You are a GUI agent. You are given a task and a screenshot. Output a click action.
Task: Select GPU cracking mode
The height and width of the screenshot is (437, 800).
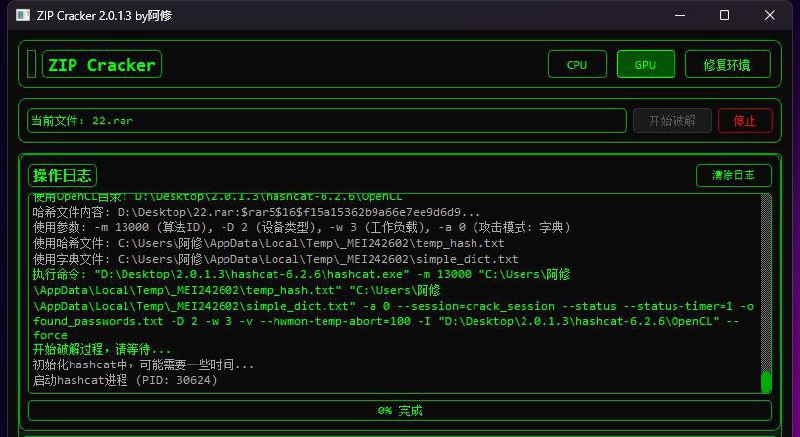coord(645,65)
